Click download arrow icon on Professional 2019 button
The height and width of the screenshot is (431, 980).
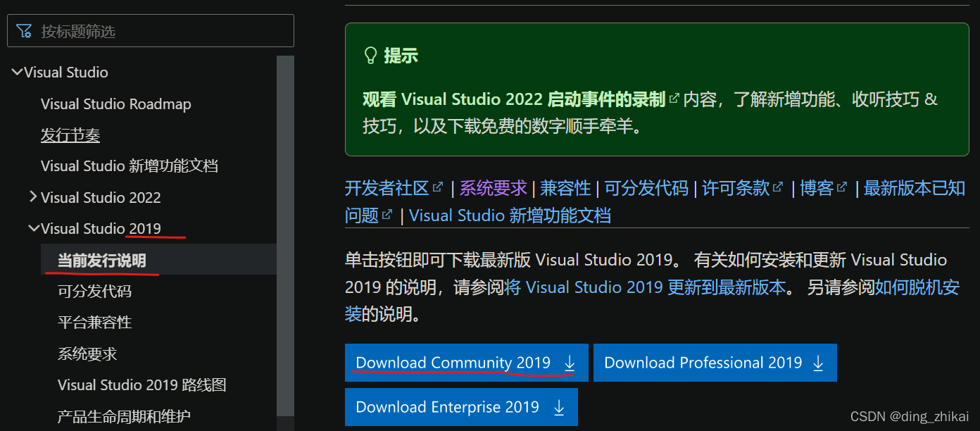pyautogui.click(x=818, y=363)
